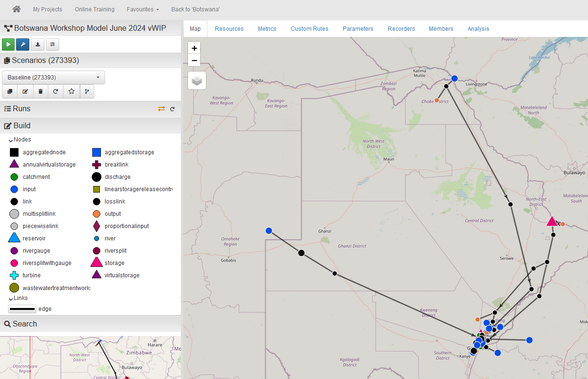
Task: Go to home via the house icon
Action: click(17, 9)
